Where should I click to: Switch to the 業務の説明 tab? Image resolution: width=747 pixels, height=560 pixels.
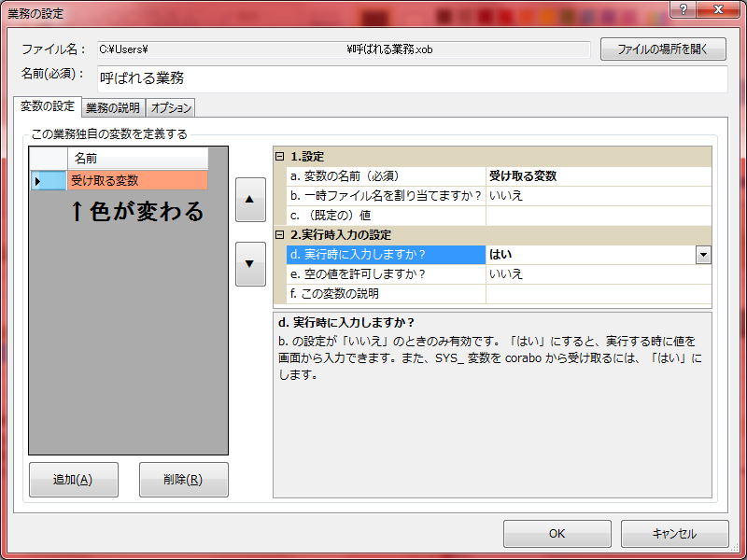pos(113,107)
